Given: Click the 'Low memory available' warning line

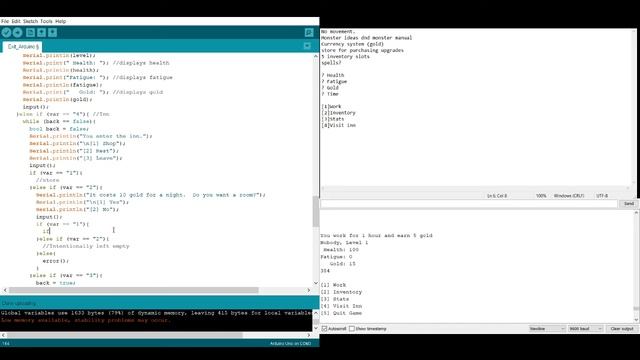Looking at the screenshot, I should coord(85,320).
